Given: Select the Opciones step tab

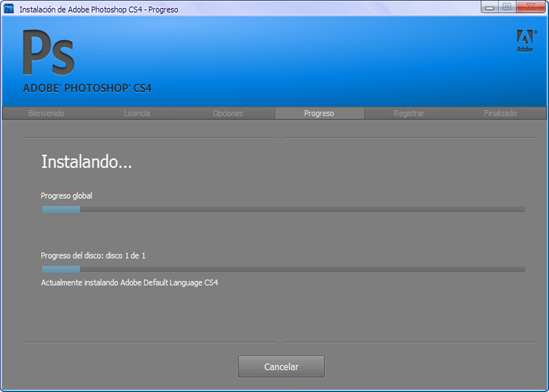Looking at the screenshot, I should 228,114.
